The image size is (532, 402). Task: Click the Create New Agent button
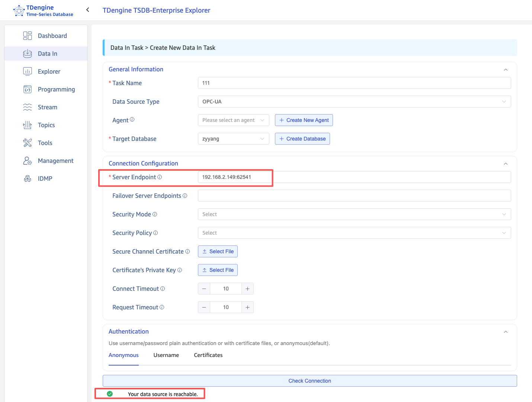[304, 120]
